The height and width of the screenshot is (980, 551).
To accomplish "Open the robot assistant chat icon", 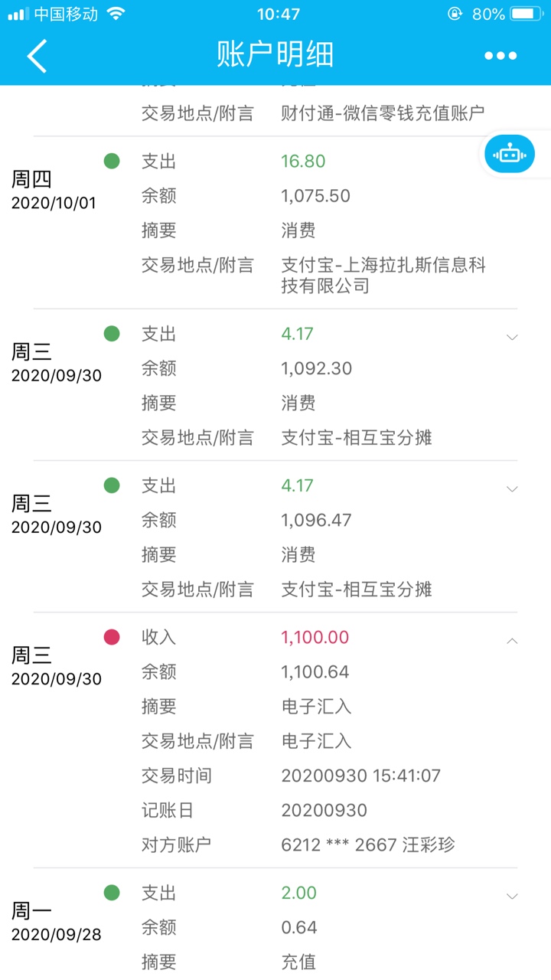I will (509, 154).
